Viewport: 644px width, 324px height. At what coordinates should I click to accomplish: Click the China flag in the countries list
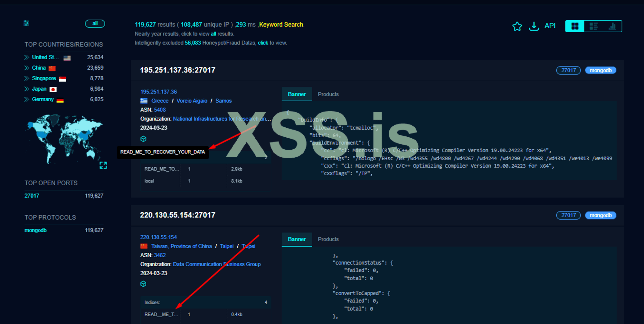point(52,68)
